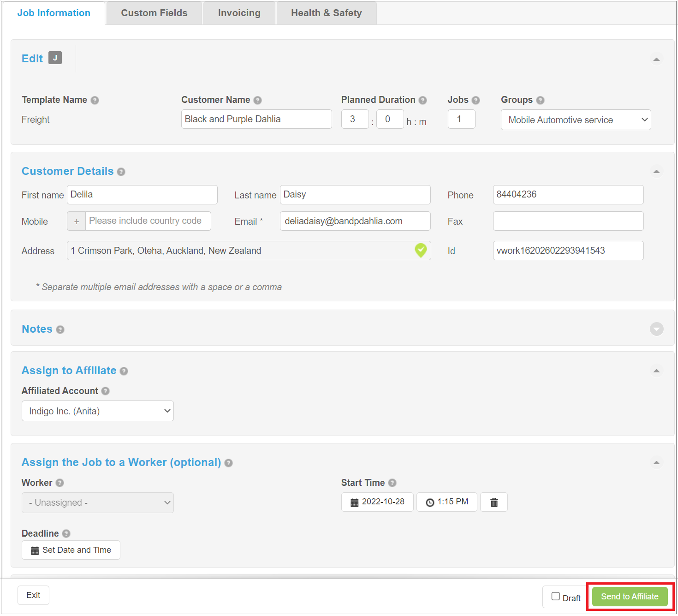Collapse the Assign to Affiliate section
The height and width of the screenshot is (616, 678).
point(656,371)
